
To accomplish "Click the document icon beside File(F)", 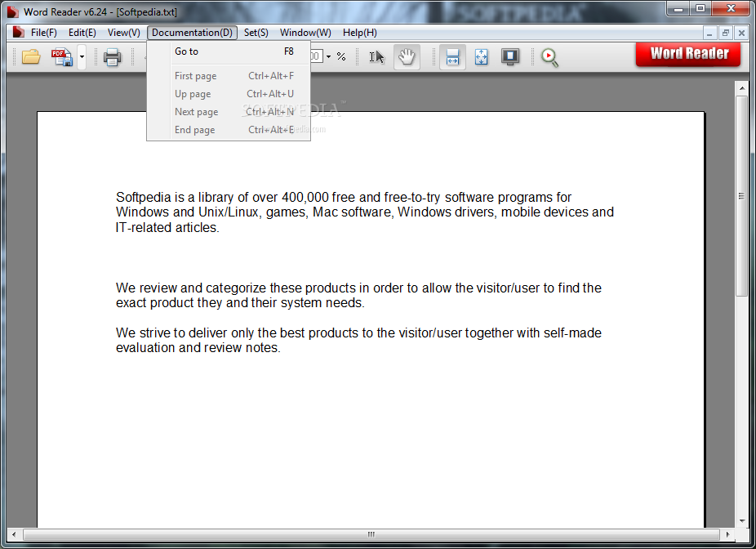I will tap(18, 32).
